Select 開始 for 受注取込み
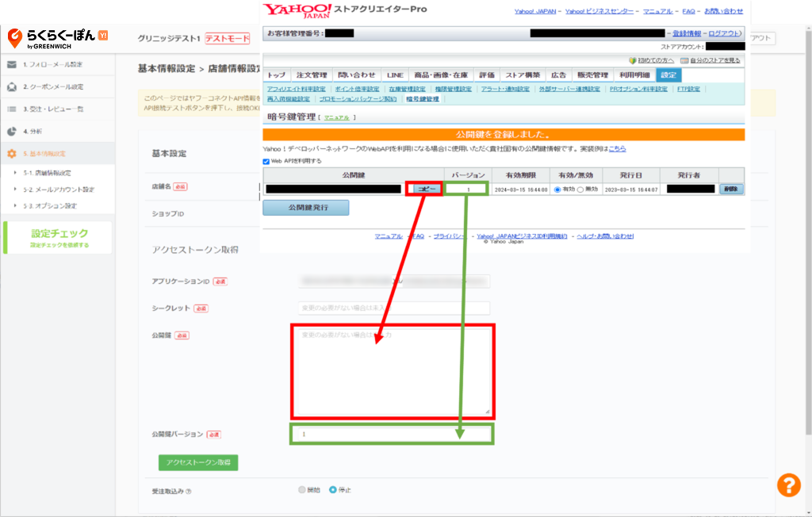The image size is (812, 517). point(302,489)
